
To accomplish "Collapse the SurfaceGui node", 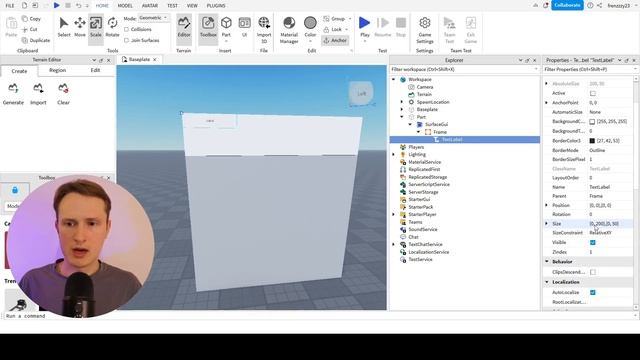I will 410,124.
